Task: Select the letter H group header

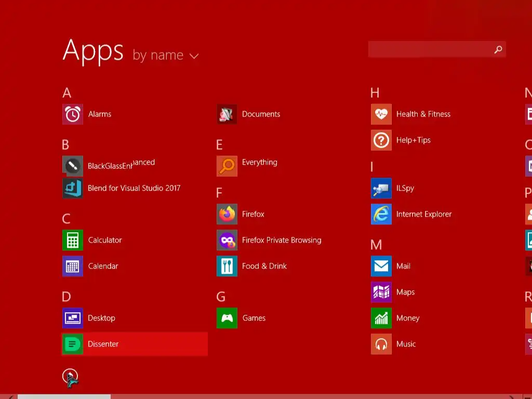Action: 375,92
